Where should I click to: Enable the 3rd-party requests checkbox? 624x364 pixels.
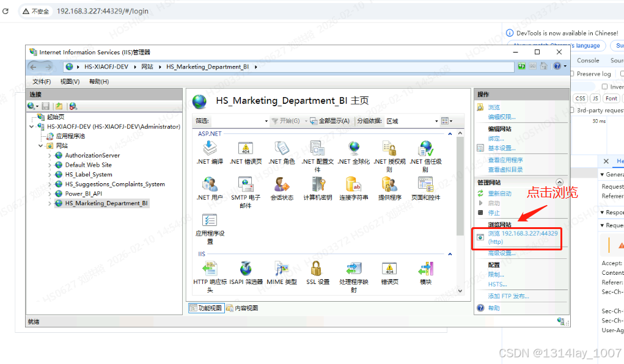[572, 111]
